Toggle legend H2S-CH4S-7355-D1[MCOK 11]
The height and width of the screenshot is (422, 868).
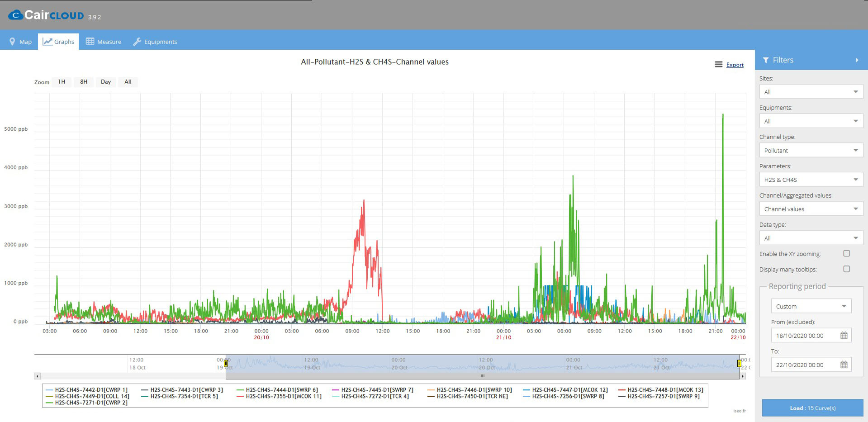tap(279, 396)
